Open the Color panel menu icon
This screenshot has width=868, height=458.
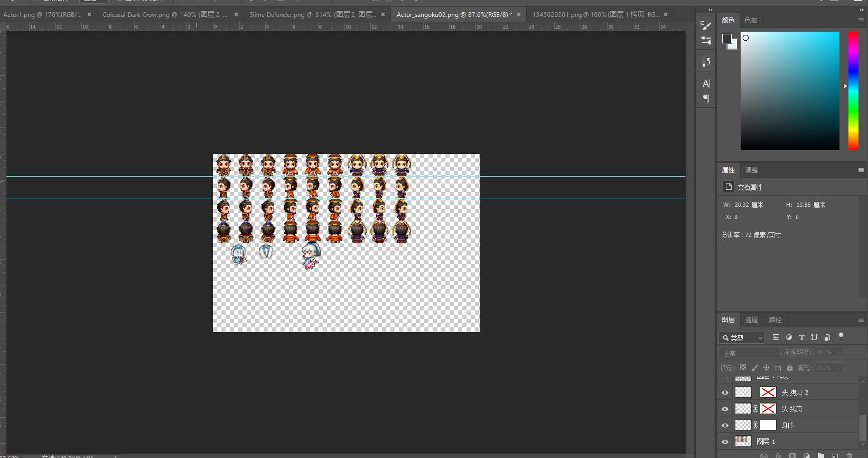(x=861, y=20)
